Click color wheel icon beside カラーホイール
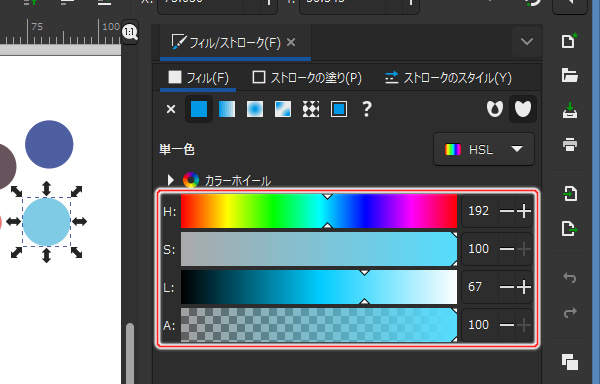Screen dimensions: 600x384 click(191, 180)
